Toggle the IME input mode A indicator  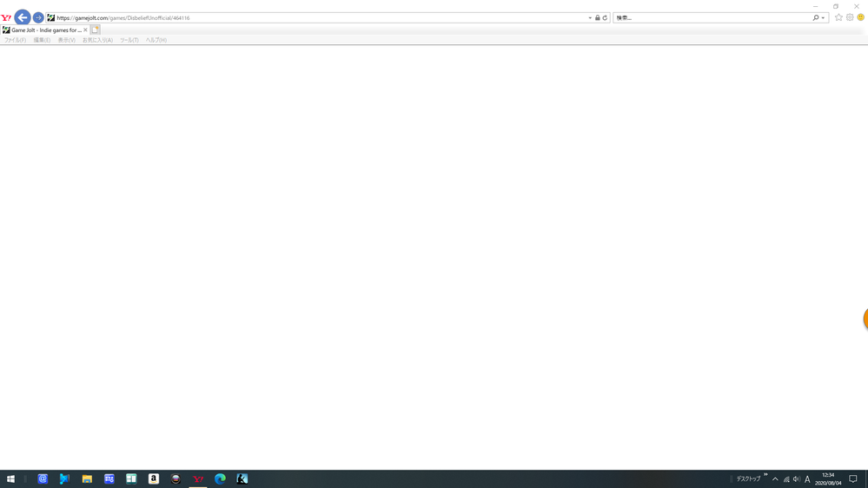tap(807, 479)
